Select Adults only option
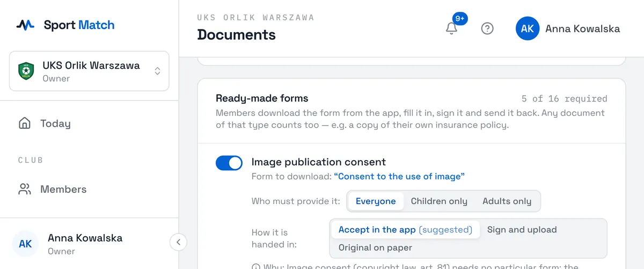Viewport: 644px width, 269px height. point(507,201)
